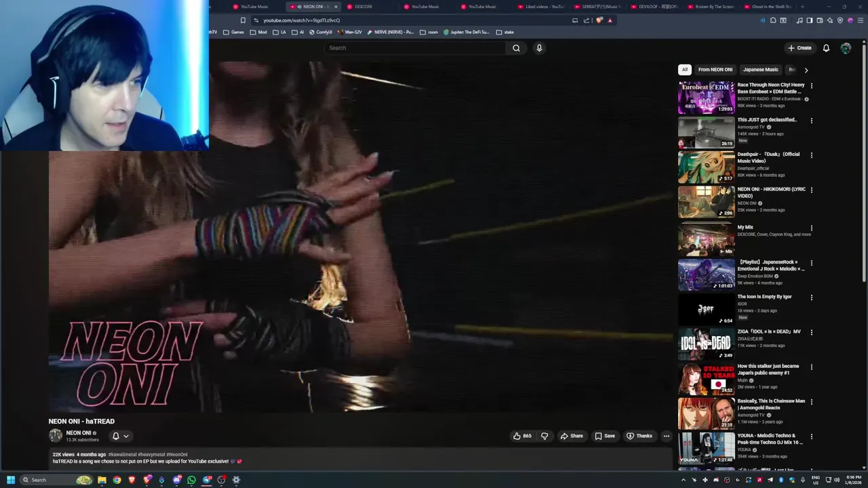Open the Deathpair Dusk video thumbnail

click(x=706, y=167)
